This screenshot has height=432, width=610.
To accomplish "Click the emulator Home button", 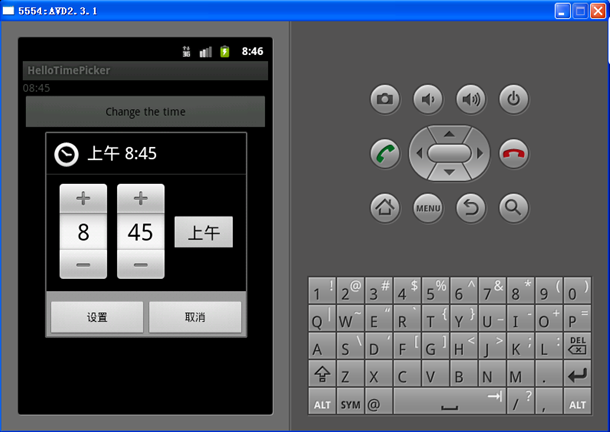I will pyautogui.click(x=385, y=208).
